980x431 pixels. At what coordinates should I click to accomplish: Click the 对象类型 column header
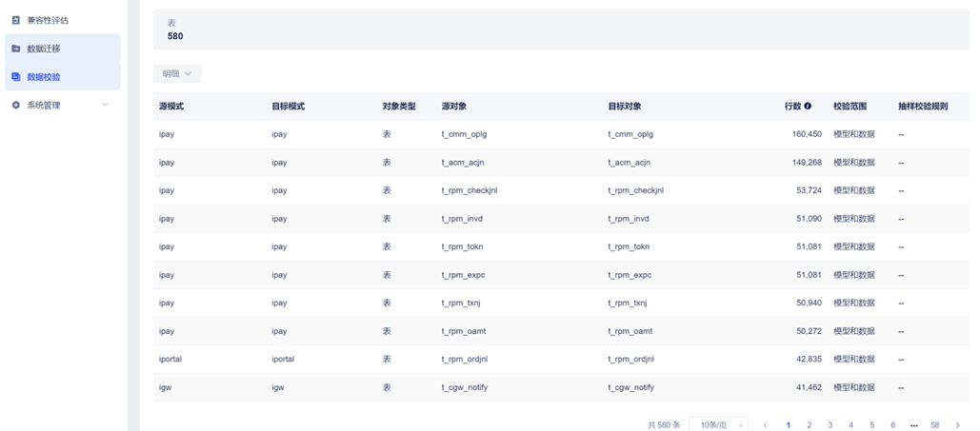click(399, 107)
